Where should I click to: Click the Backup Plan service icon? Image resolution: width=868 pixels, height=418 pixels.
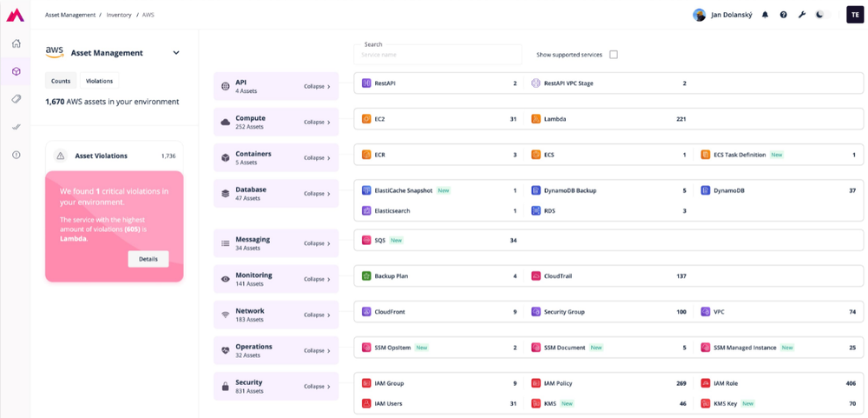(x=366, y=275)
